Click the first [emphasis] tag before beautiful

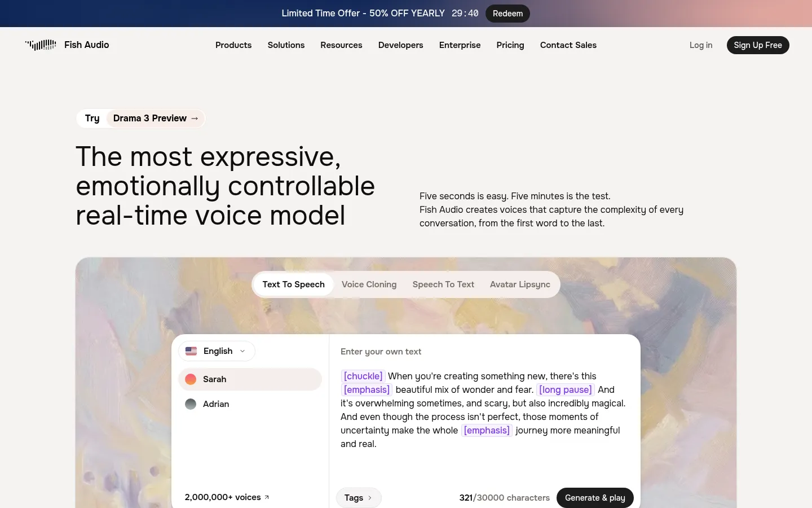pyautogui.click(x=367, y=389)
